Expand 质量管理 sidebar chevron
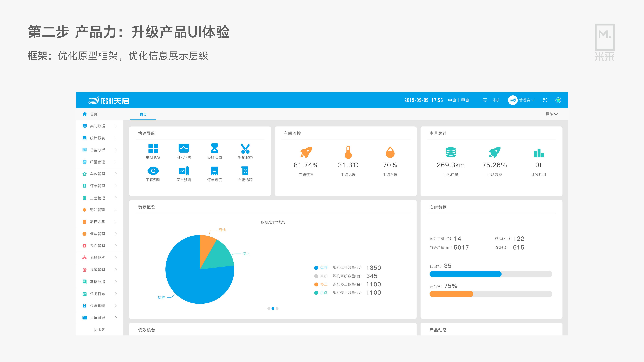This screenshot has height=362, width=644. tap(116, 162)
